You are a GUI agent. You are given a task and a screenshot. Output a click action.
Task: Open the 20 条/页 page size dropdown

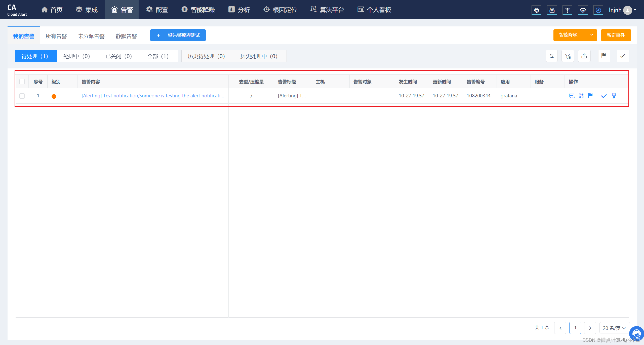tap(614, 328)
